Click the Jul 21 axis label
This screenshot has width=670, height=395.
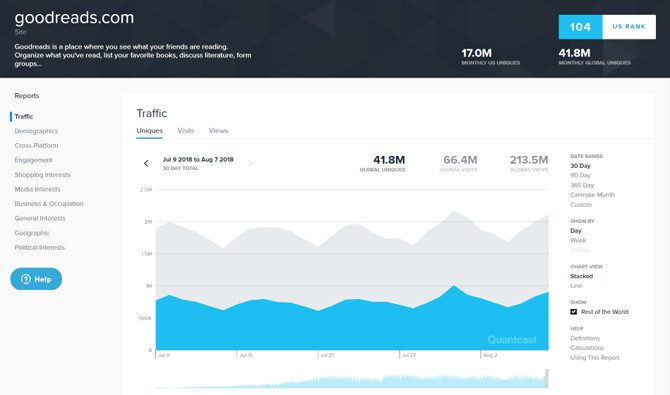[327, 355]
